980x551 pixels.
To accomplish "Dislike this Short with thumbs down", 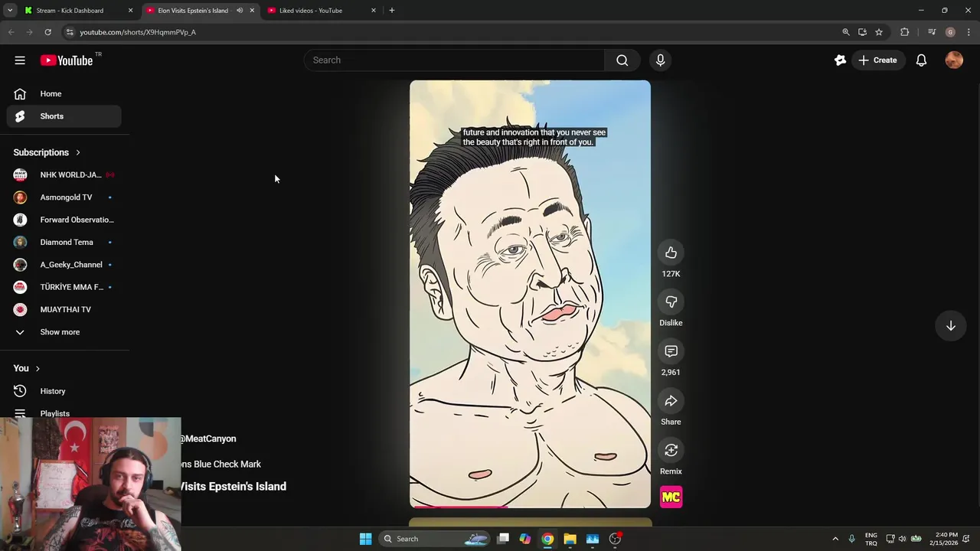I will click(671, 302).
